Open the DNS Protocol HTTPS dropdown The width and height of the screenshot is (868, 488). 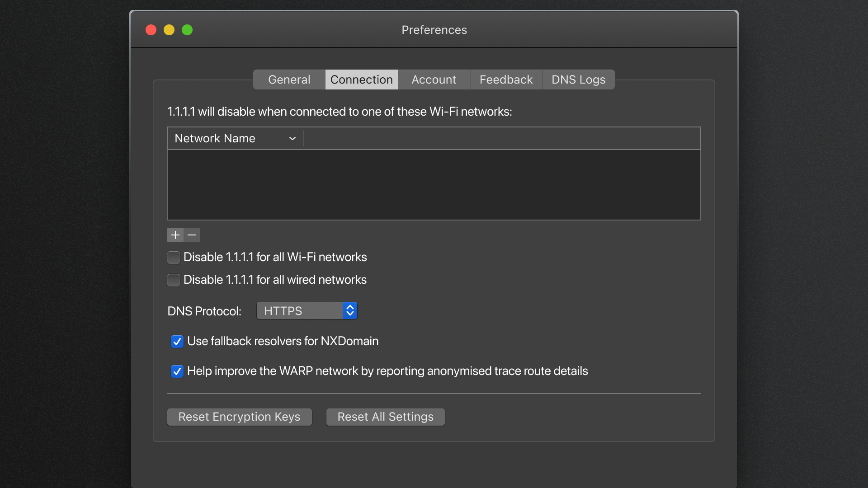[x=299, y=311]
